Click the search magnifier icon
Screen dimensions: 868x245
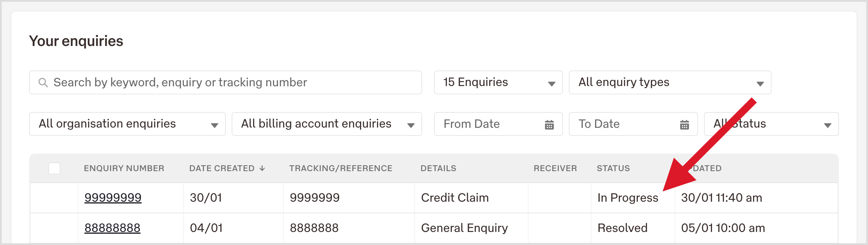(43, 82)
